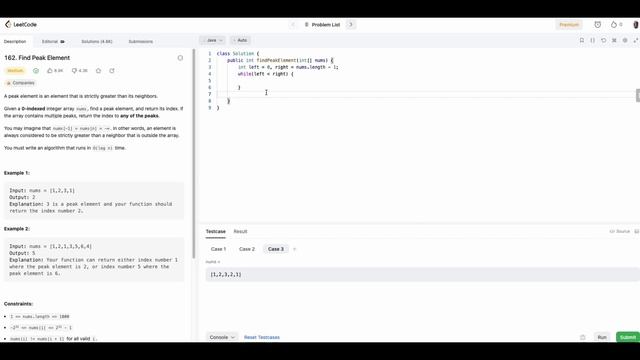The image size is (640, 360).
Task: Switch to the Editorial tab
Action: [x=53, y=41]
